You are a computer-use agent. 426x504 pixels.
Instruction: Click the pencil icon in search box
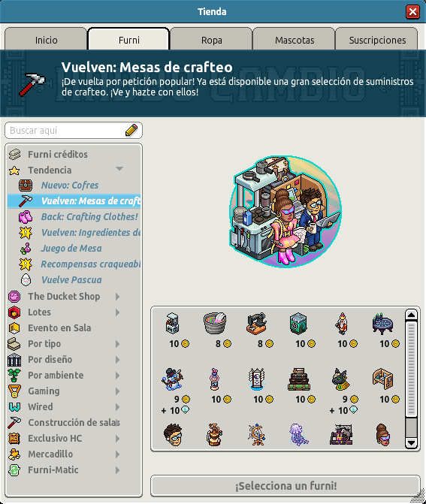131,130
